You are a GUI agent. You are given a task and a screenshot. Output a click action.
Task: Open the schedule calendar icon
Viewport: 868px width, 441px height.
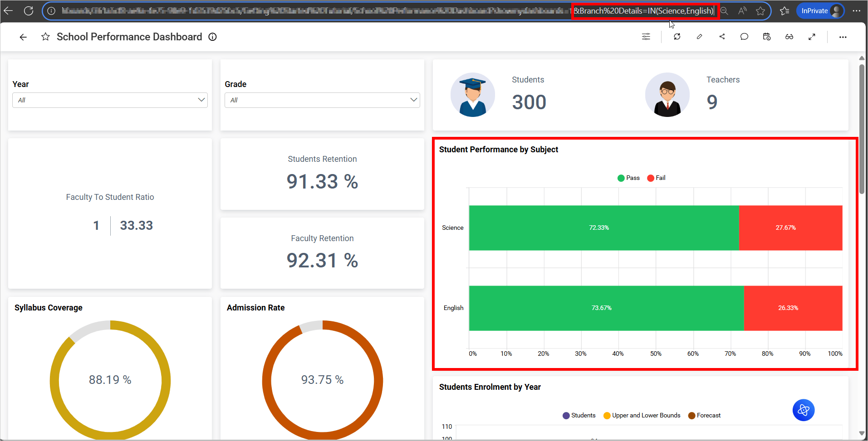[767, 37]
